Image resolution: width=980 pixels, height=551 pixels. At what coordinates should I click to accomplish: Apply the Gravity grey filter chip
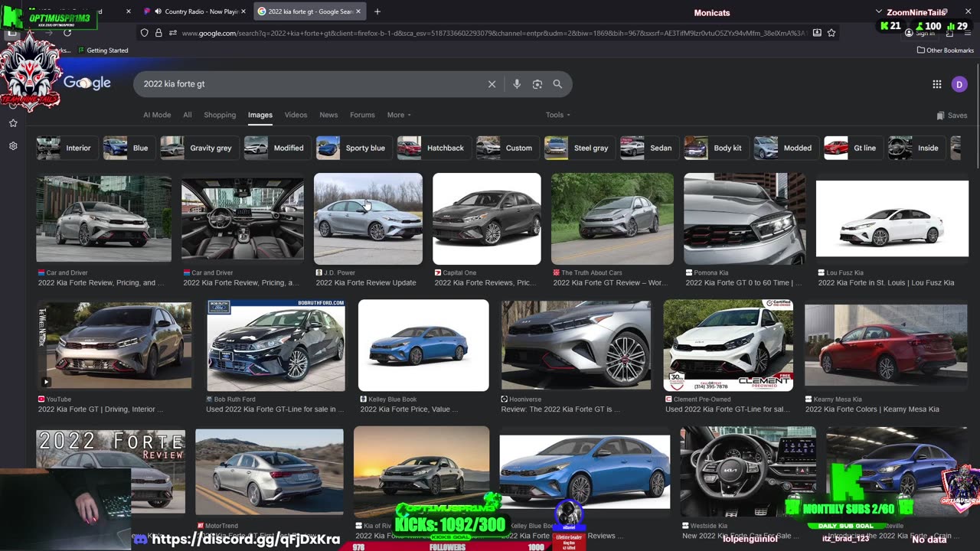(199, 148)
